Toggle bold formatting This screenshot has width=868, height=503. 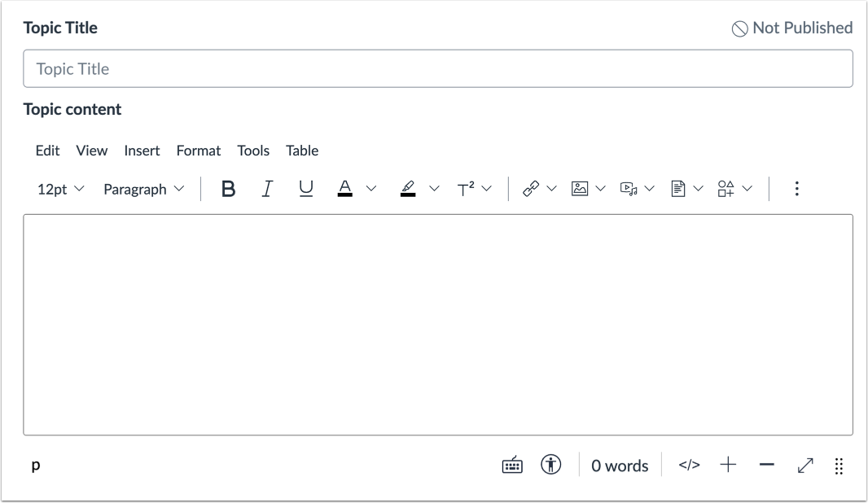pos(227,188)
